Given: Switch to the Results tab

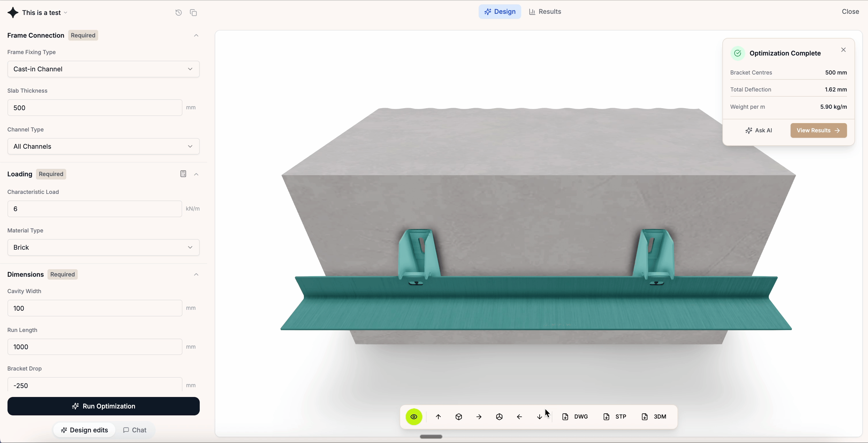Looking at the screenshot, I should pos(545,12).
